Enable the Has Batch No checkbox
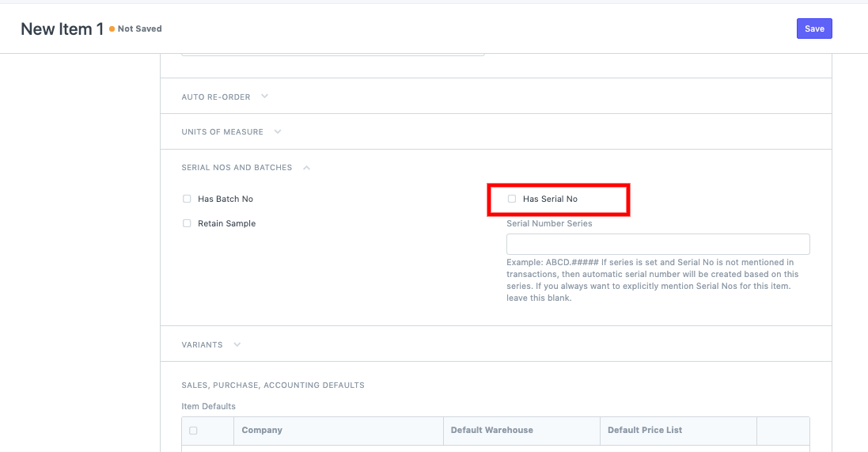Viewport: 868px width, 452px height. click(187, 199)
